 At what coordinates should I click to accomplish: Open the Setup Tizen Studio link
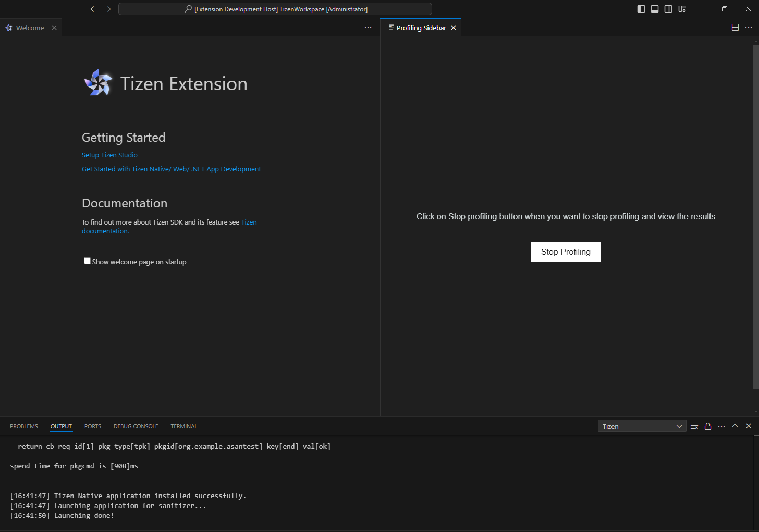click(x=109, y=155)
